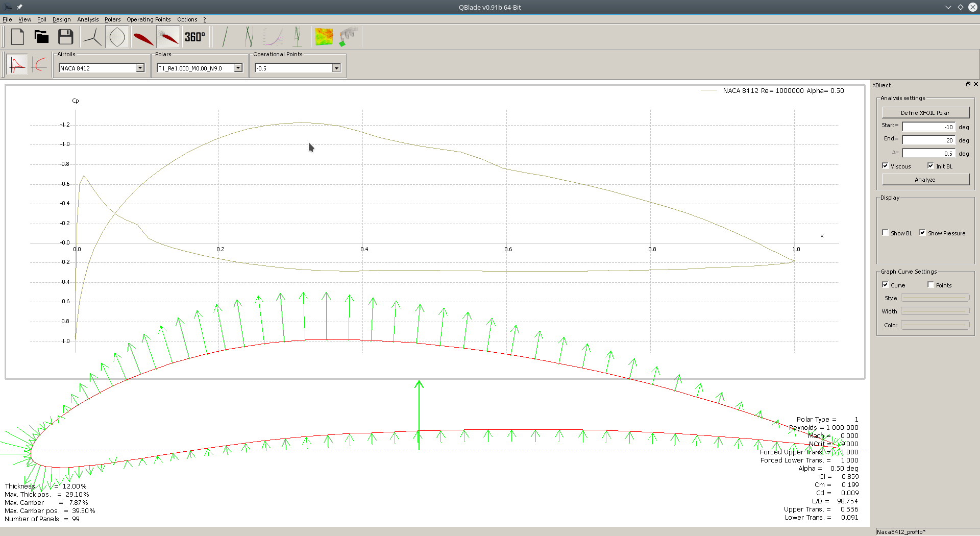
Task: Click the pin icon in the title bar
Action: [19, 7]
